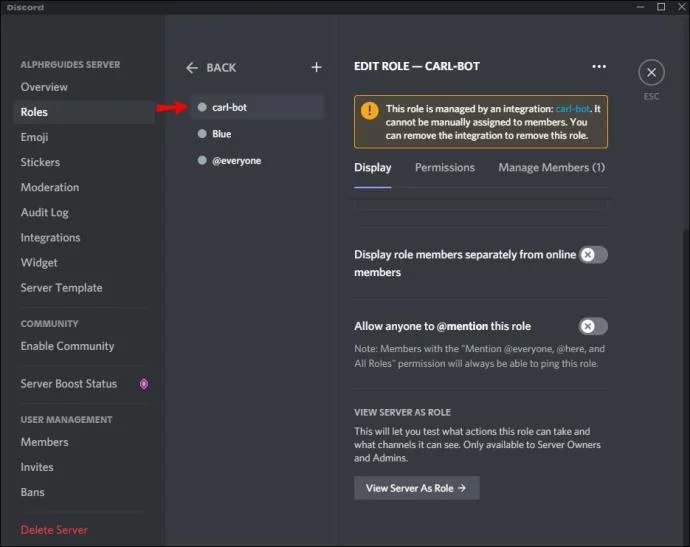Viewport: 690px width, 547px height.
Task: Open Integrations settings
Action: (50, 238)
